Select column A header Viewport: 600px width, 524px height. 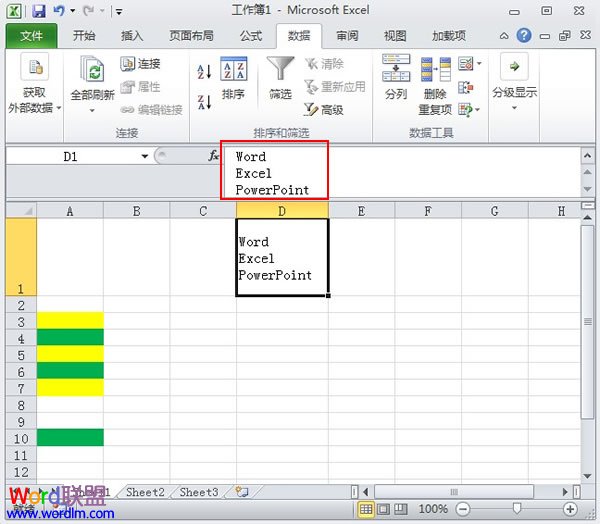70,211
